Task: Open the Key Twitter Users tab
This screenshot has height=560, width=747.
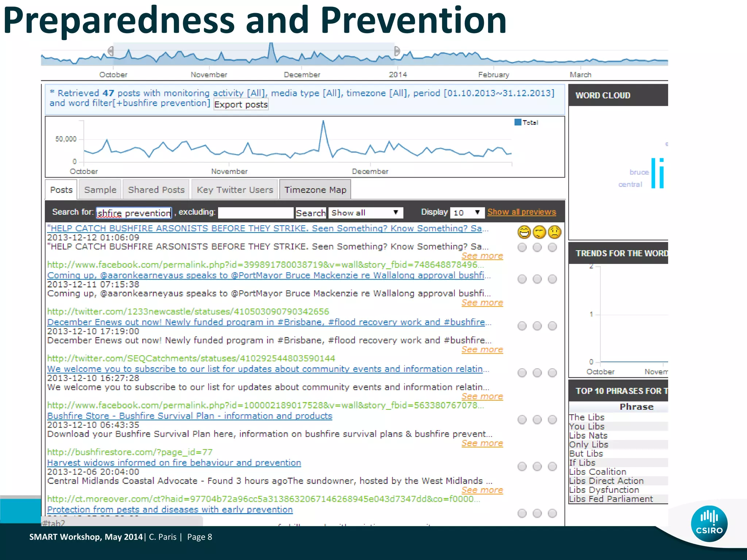Action: coord(235,190)
